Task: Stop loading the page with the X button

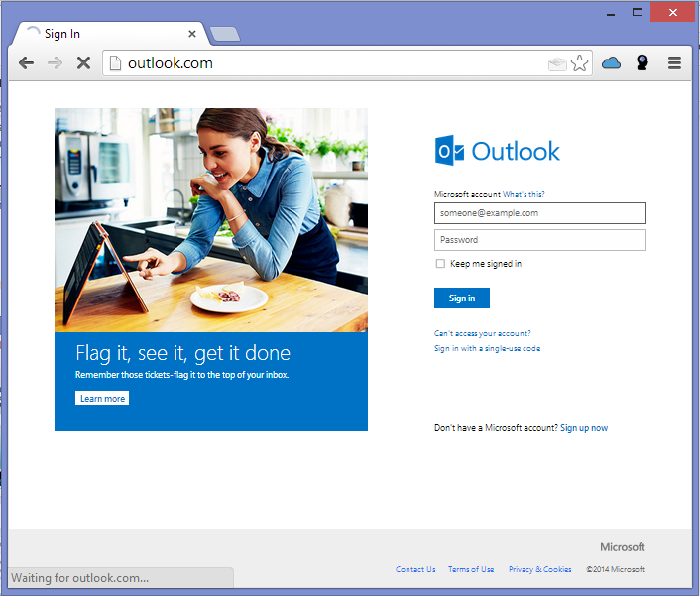Action: [83, 63]
